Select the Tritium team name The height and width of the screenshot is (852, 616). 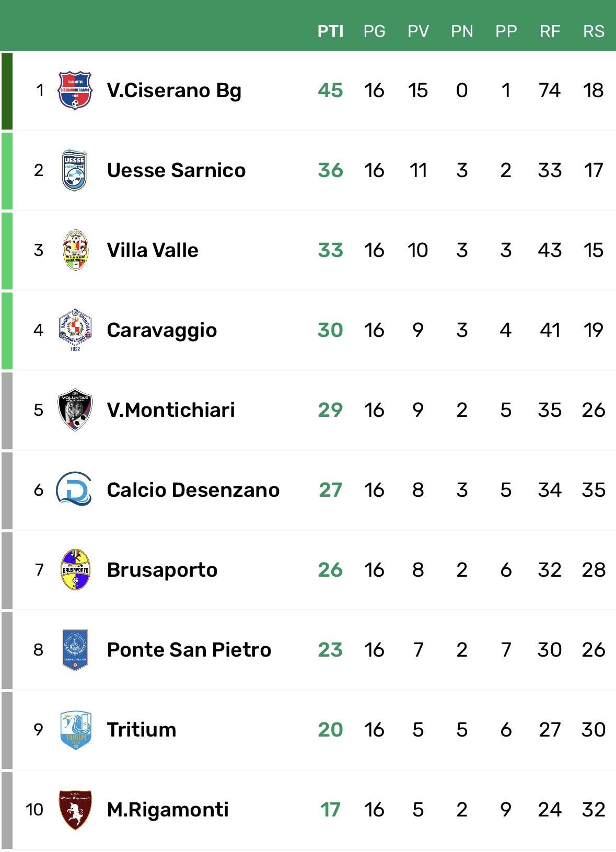coord(142,730)
